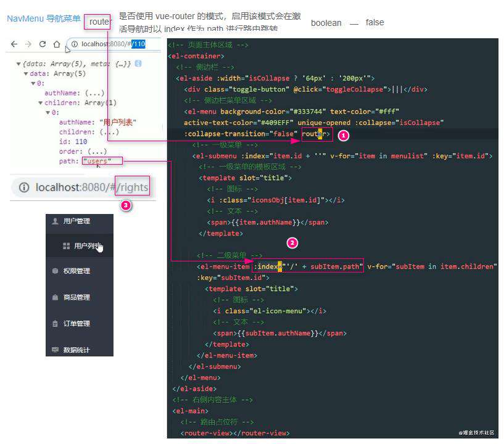Collapse the data: Array(5) node
This screenshot has width=504, height=444.
(x=26, y=74)
